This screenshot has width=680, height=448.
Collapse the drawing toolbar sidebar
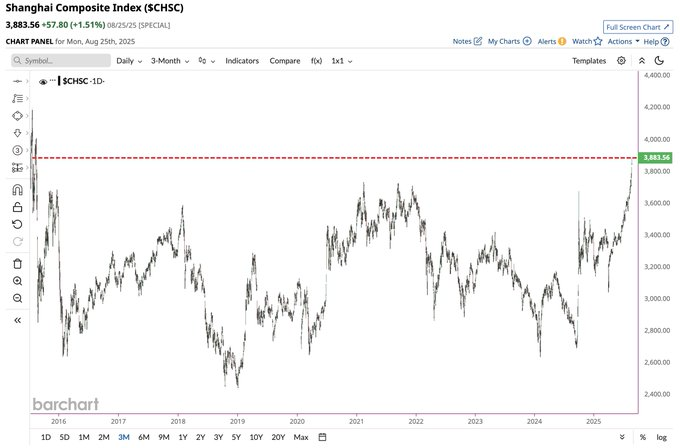coord(17,320)
